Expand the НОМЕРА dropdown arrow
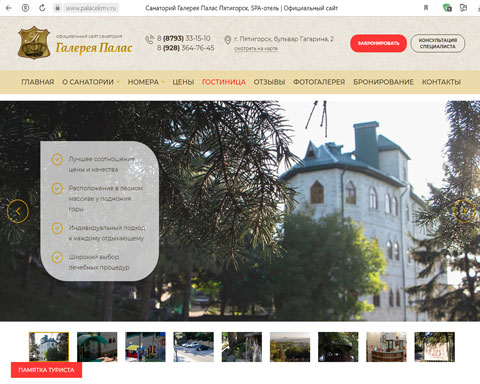480x384 pixels. click(163, 82)
